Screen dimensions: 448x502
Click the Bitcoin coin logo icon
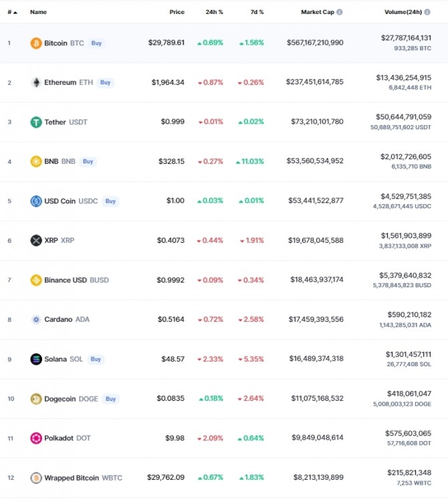tap(36, 43)
